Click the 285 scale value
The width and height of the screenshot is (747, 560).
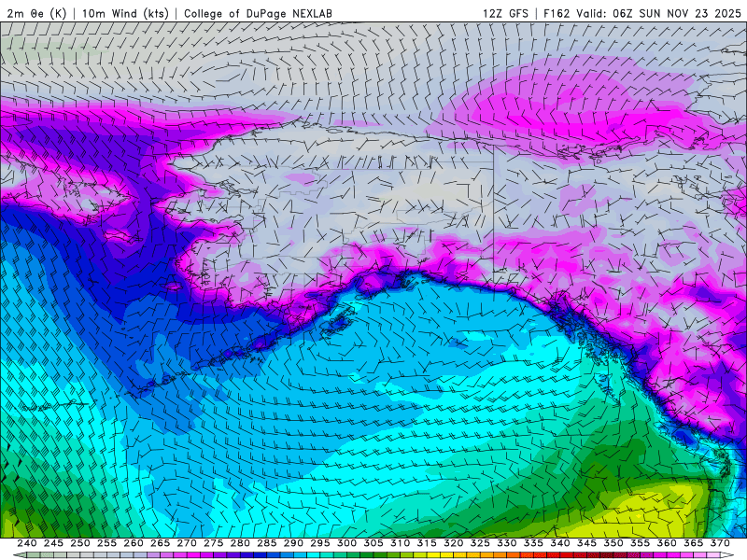click(x=267, y=543)
